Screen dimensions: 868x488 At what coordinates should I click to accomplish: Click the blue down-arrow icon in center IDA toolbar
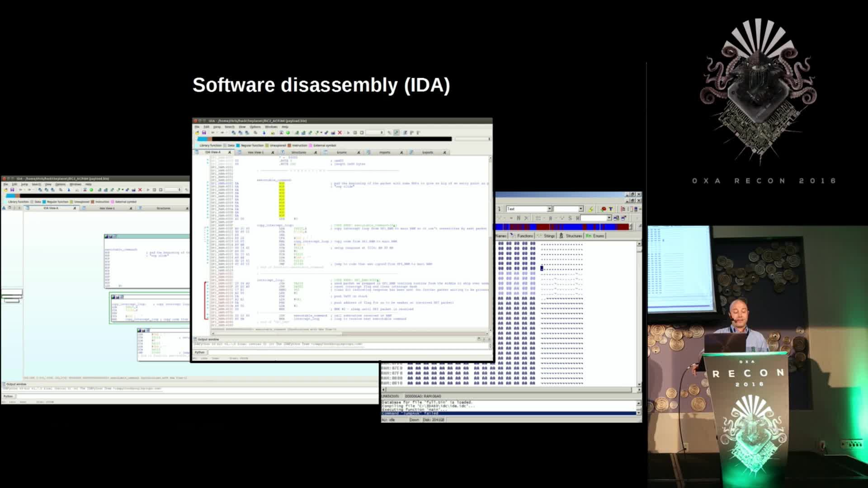pos(264,132)
